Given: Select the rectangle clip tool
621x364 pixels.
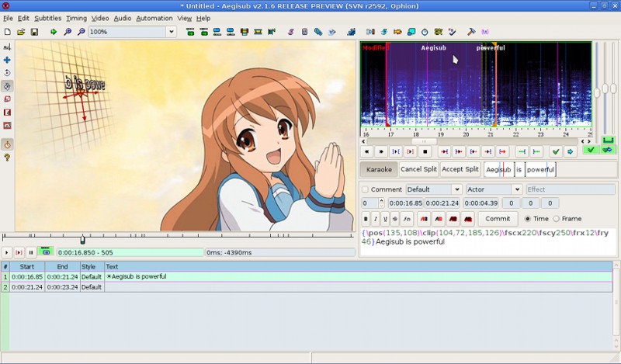Looking at the screenshot, I should 7,113.
